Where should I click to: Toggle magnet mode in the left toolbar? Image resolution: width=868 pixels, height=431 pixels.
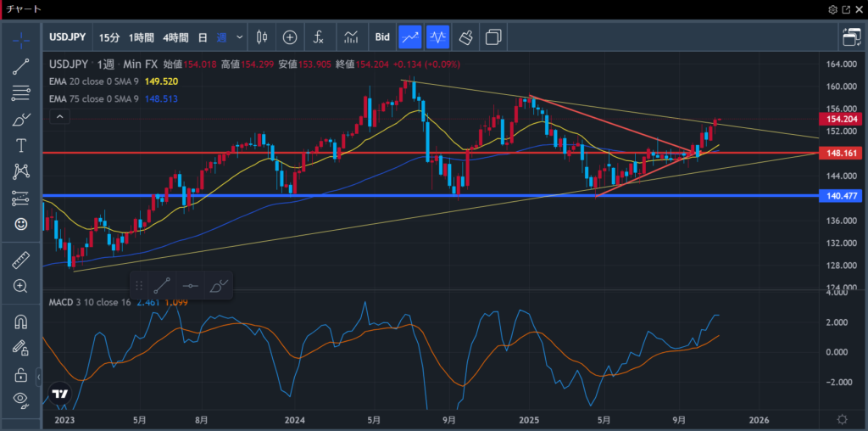(x=22, y=322)
